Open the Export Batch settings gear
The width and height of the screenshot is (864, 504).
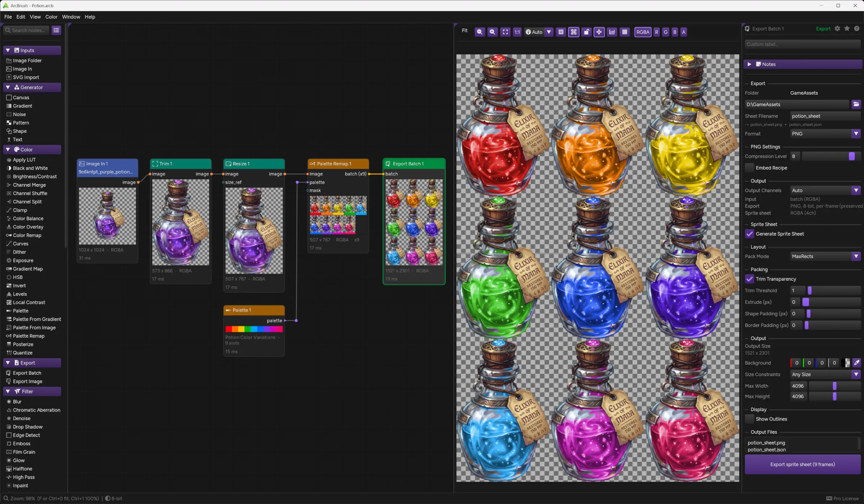(837, 28)
